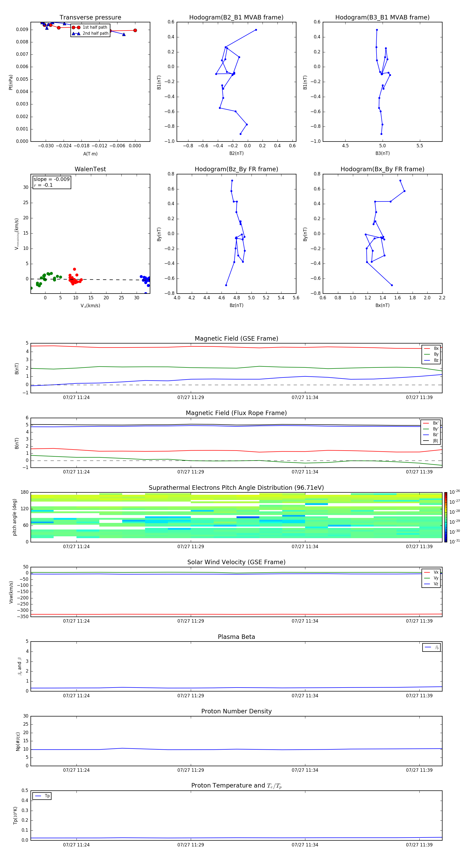Click the Tp legend in Proton Temperature plot
This screenshot has width=473, height=868.
click(42, 796)
